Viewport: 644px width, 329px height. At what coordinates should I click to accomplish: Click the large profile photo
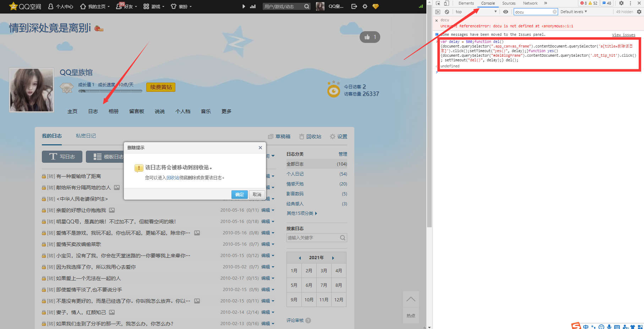pos(32,90)
